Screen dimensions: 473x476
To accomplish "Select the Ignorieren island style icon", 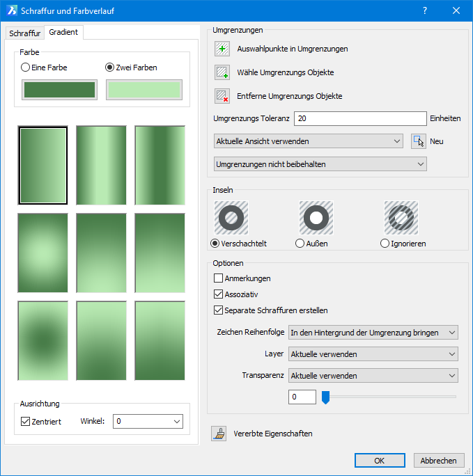I will (x=401, y=218).
